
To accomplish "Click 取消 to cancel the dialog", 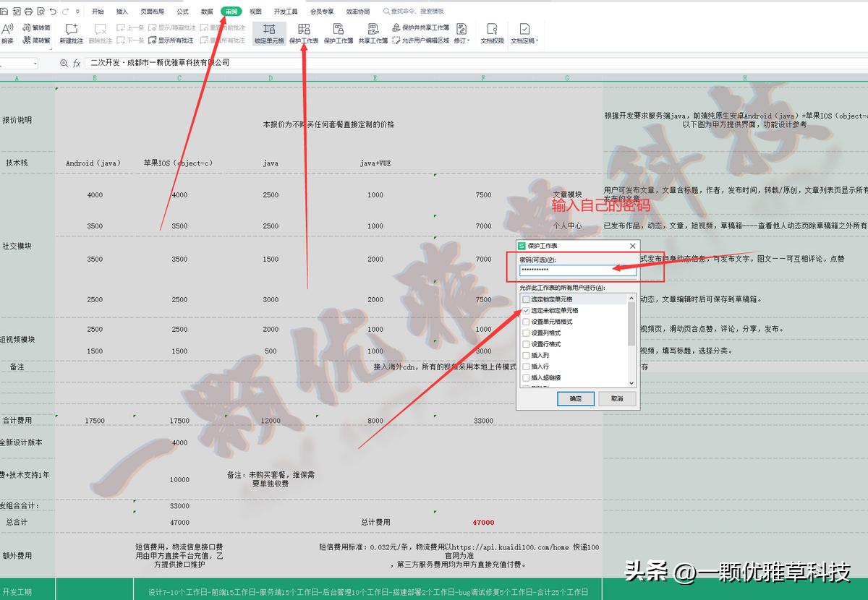I will pos(616,399).
